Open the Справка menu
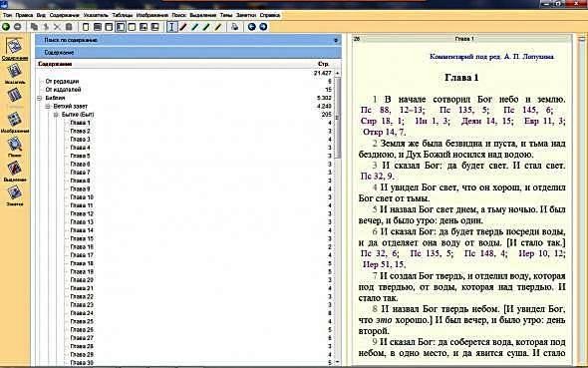The width and height of the screenshot is (588, 368). (x=270, y=15)
